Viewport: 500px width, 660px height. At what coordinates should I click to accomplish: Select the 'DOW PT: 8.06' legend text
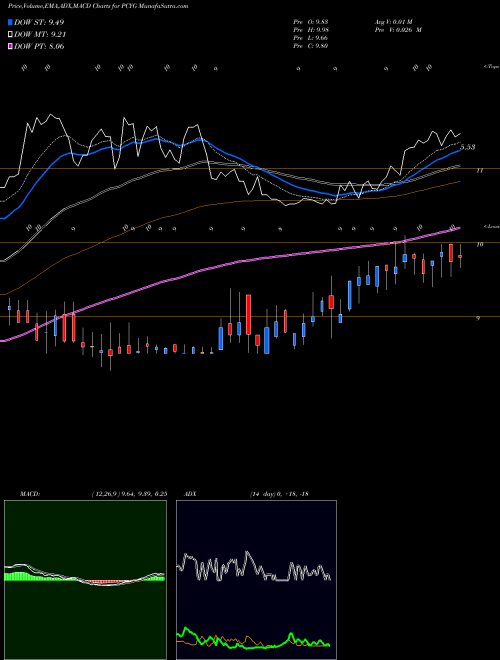coord(39,47)
